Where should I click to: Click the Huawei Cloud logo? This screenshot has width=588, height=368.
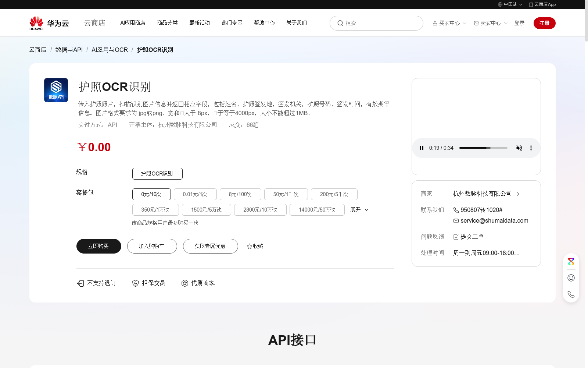[49, 23]
